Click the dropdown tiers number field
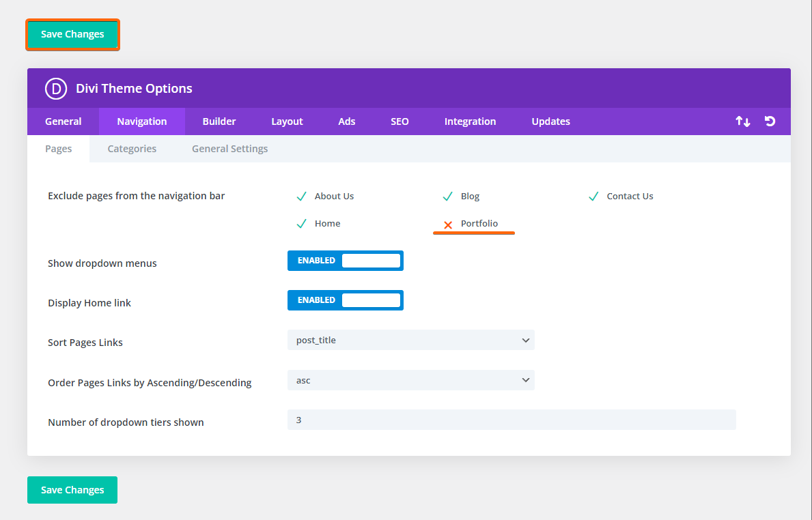The height and width of the screenshot is (520, 812). (x=512, y=420)
